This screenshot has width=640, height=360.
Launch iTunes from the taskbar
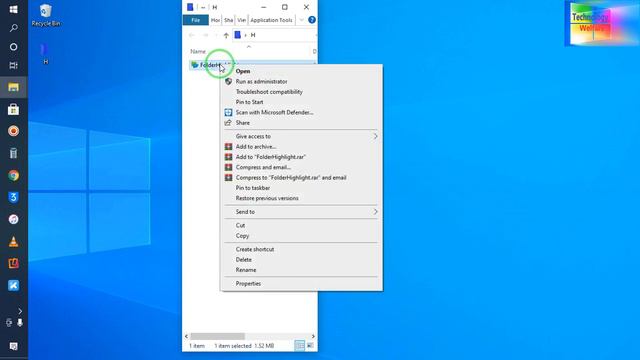(x=13, y=219)
